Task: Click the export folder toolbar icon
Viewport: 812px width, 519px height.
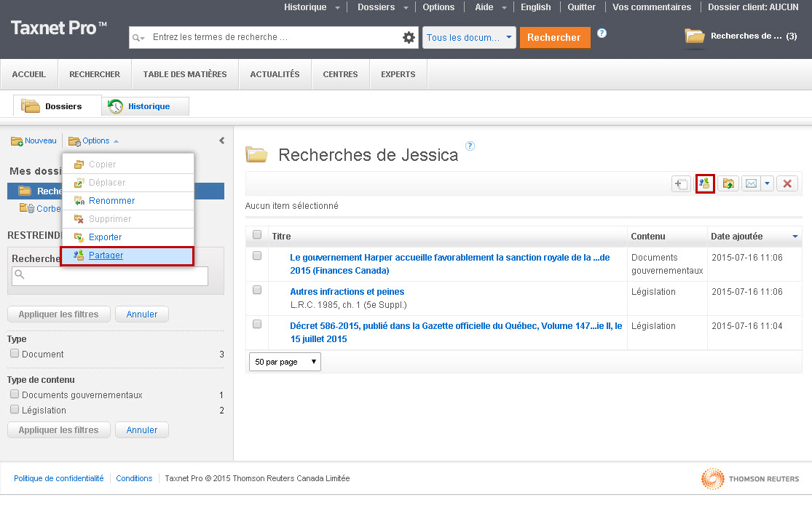Action: [729, 183]
